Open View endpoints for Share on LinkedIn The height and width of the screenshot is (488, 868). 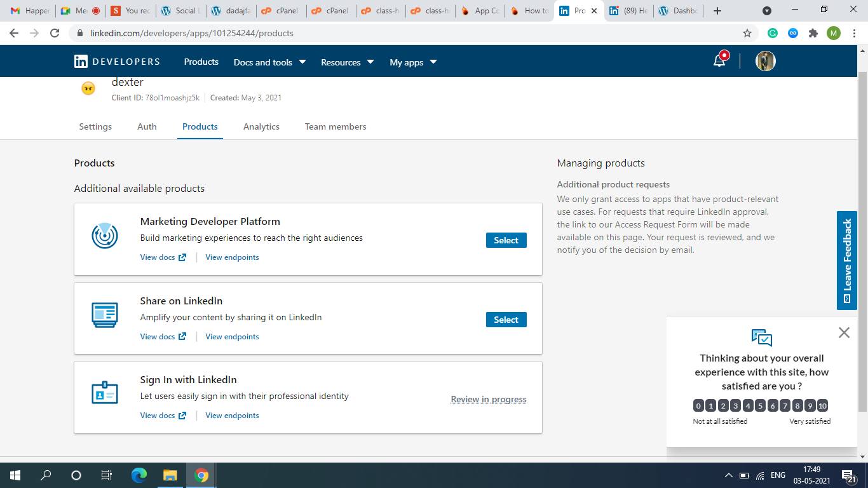[x=232, y=337]
